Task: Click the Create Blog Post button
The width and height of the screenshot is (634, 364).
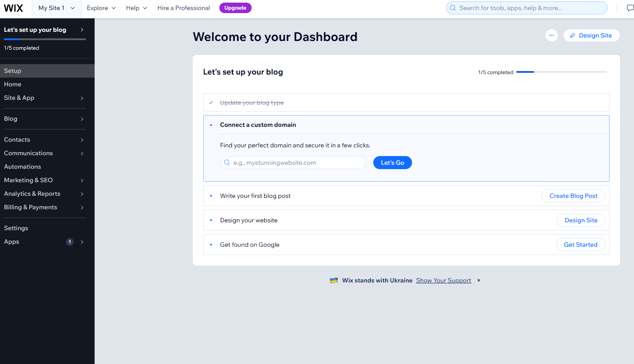Action: point(573,196)
